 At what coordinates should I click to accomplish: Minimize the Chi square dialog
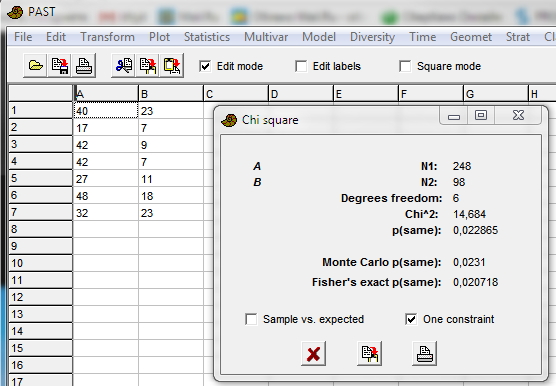(x=454, y=116)
